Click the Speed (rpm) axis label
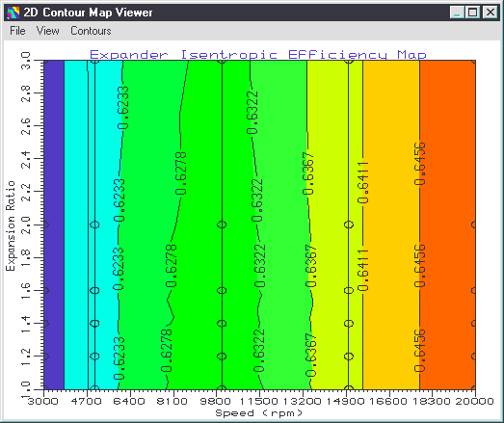The image size is (504, 423). click(x=259, y=413)
